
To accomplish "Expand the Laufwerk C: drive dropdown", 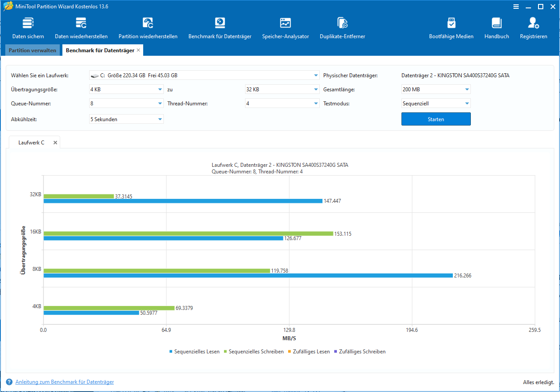I will [204, 76].
